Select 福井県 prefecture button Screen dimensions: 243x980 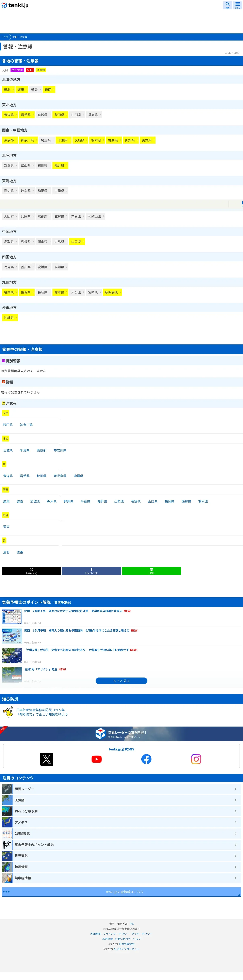tap(60, 166)
